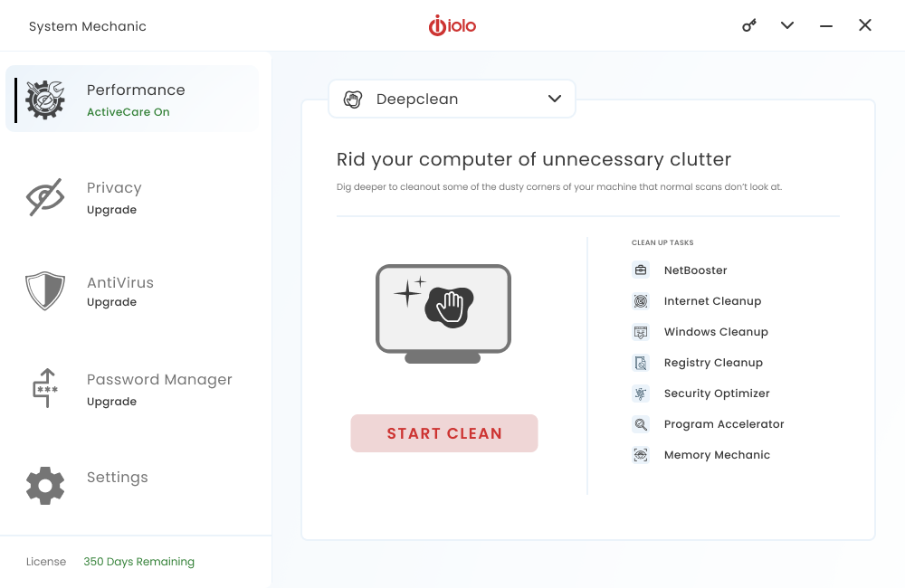Screen dimensions: 905x588
Task: Click the Password Manager asterisks icon
Action: pyautogui.click(x=45, y=388)
